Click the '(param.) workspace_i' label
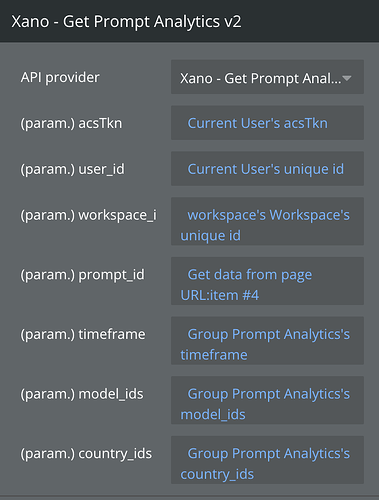The image size is (379, 500). (88, 215)
